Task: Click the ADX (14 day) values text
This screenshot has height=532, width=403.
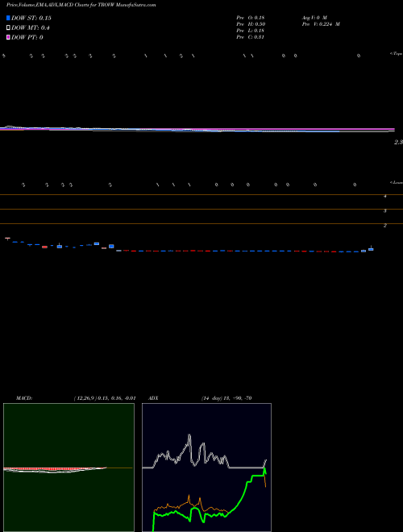Action: tap(226, 398)
